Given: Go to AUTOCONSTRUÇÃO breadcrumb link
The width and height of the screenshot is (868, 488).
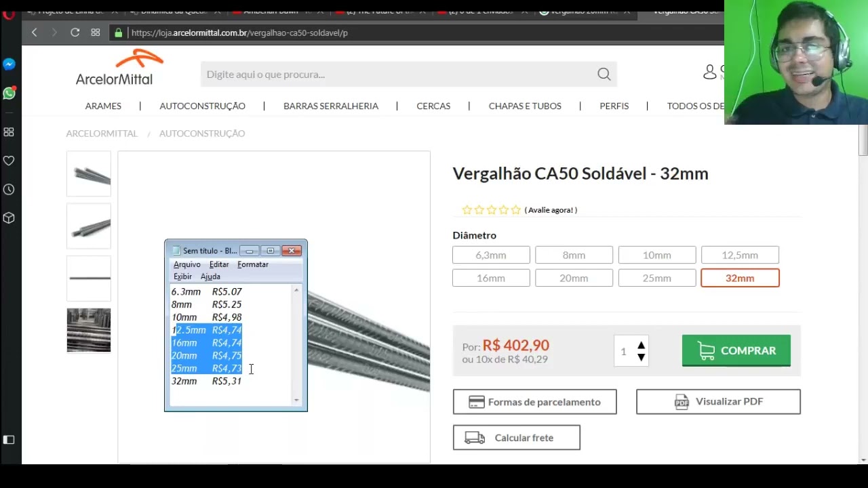Looking at the screenshot, I should click(202, 134).
